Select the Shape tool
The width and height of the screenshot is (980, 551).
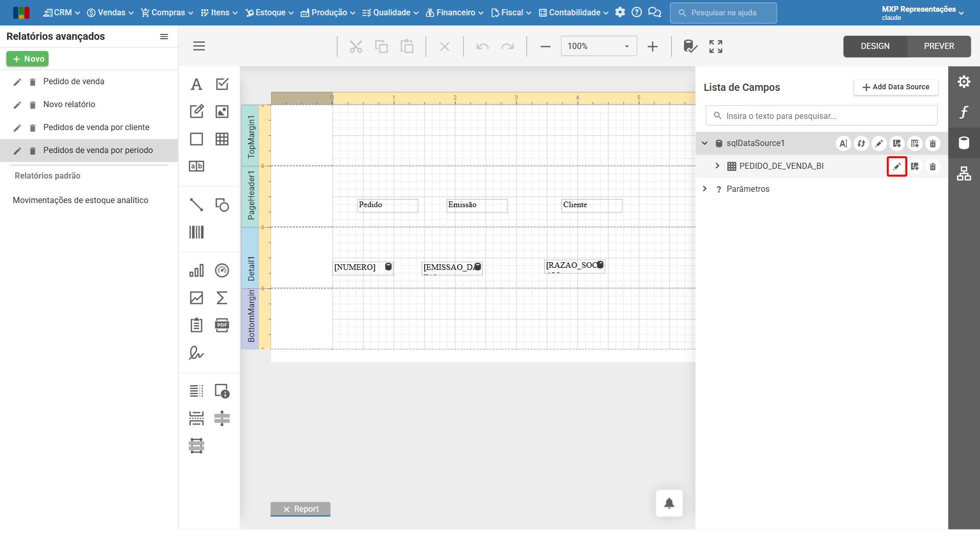click(x=222, y=205)
